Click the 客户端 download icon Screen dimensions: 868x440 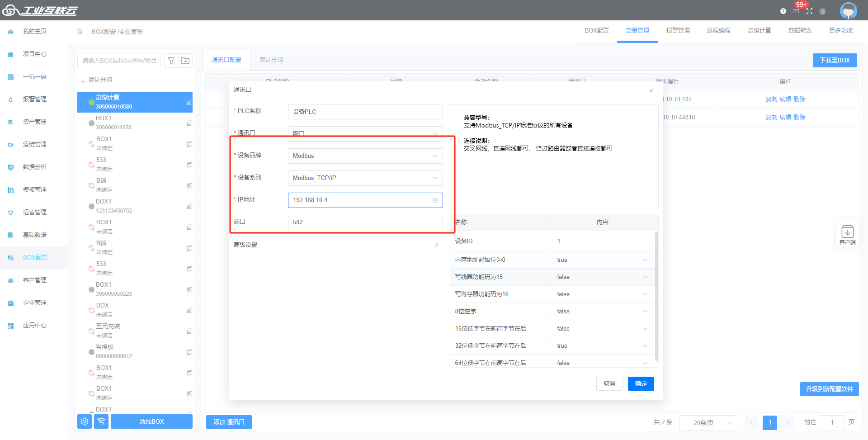click(847, 232)
